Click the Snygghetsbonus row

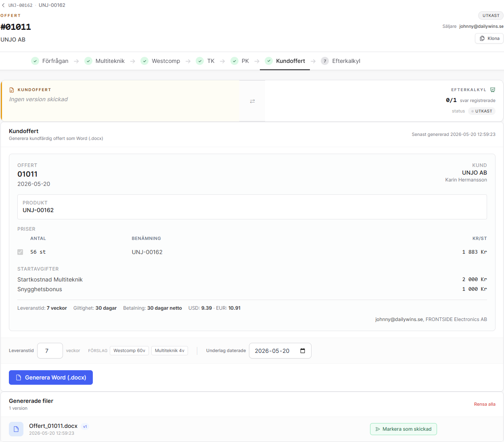[252, 289]
